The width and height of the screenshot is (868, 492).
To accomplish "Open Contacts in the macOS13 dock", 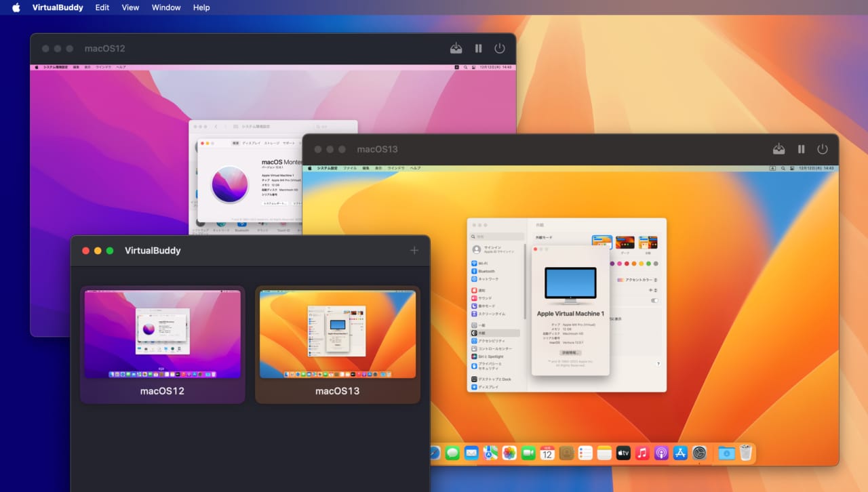I will pos(566,453).
